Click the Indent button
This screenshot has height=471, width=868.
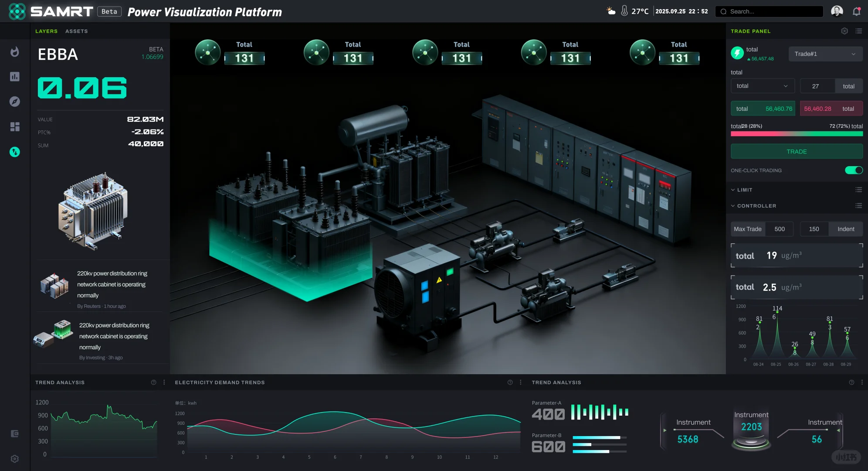point(845,229)
